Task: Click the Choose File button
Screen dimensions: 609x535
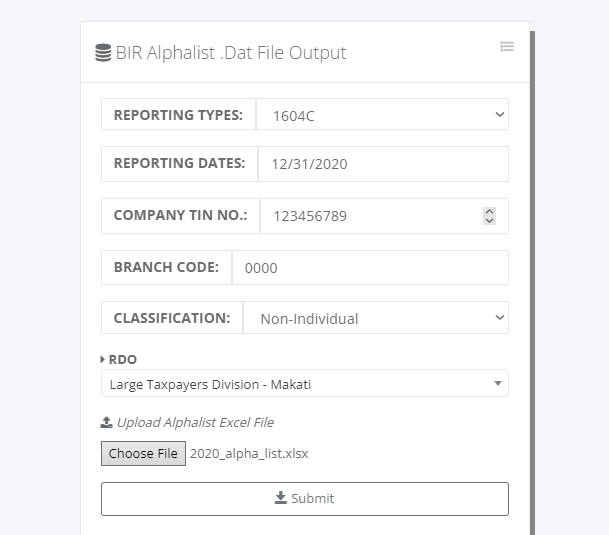Action: [143, 453]
